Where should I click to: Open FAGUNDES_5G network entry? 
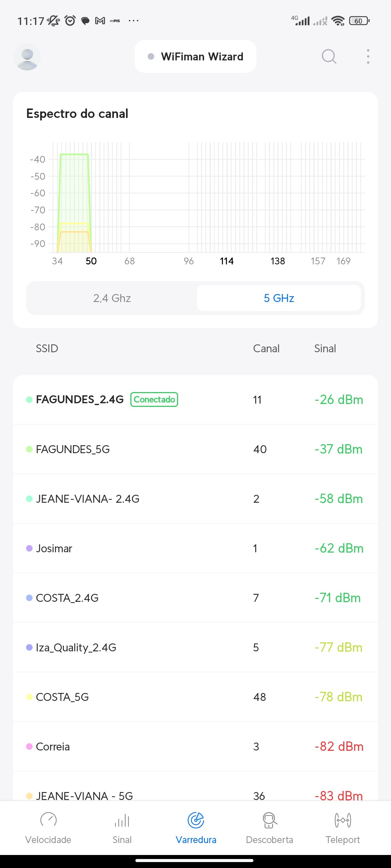[72, 449]
